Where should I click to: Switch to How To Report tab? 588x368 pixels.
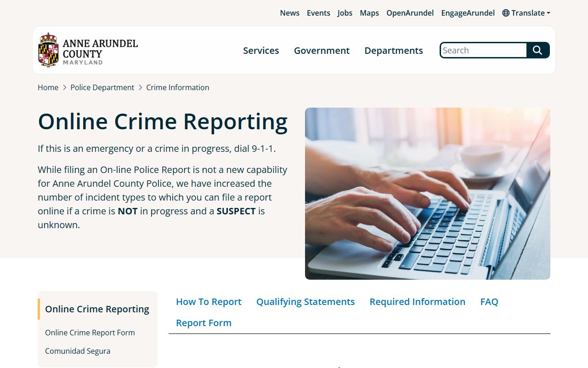(x=209, y=302)
